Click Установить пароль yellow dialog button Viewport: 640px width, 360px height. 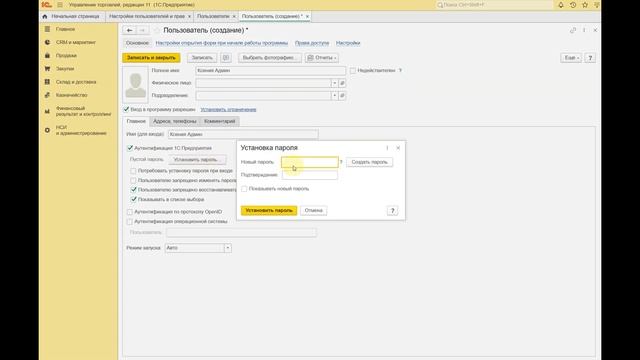pyautogui.click(x=269, y=211)
